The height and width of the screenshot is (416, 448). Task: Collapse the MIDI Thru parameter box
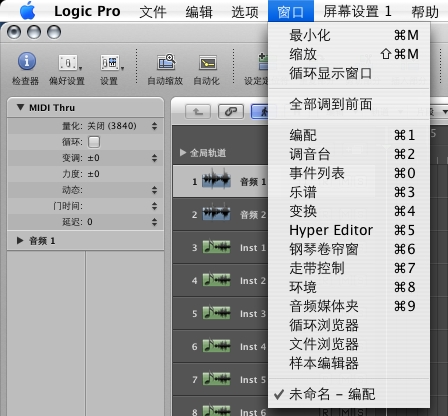(20, 107)
